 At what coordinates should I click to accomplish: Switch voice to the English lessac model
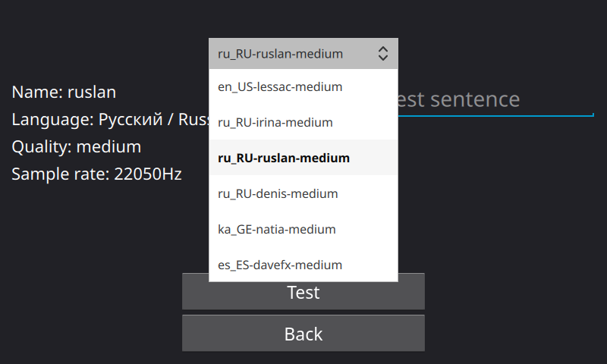tap(303, 86)
